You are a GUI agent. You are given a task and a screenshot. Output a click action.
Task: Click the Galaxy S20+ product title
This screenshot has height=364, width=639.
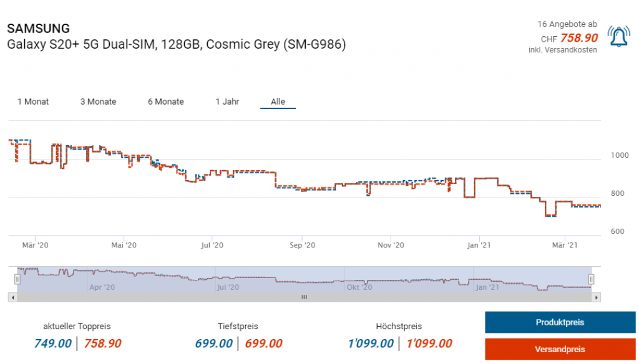pos(176,45)
